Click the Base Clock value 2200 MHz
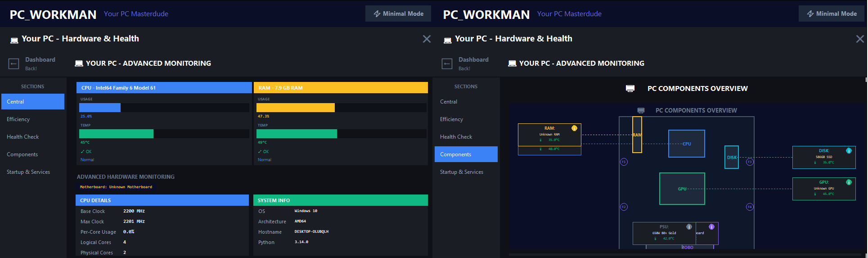The image size is (868, 258). coord(134,211)
